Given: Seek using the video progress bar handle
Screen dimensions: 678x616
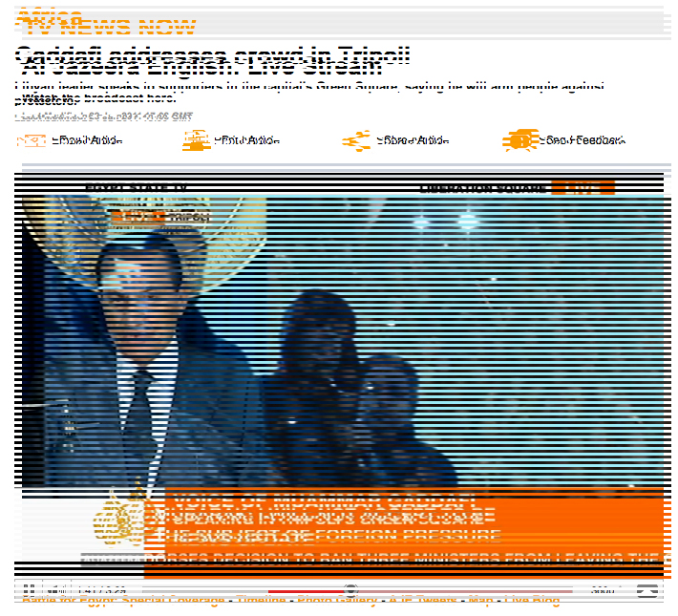Looking at the screenshot, I should click(350, 590).
